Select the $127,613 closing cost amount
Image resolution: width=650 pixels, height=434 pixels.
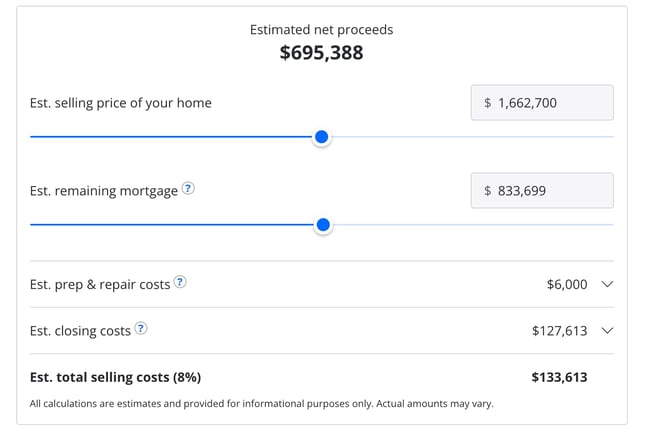[559, 330]
